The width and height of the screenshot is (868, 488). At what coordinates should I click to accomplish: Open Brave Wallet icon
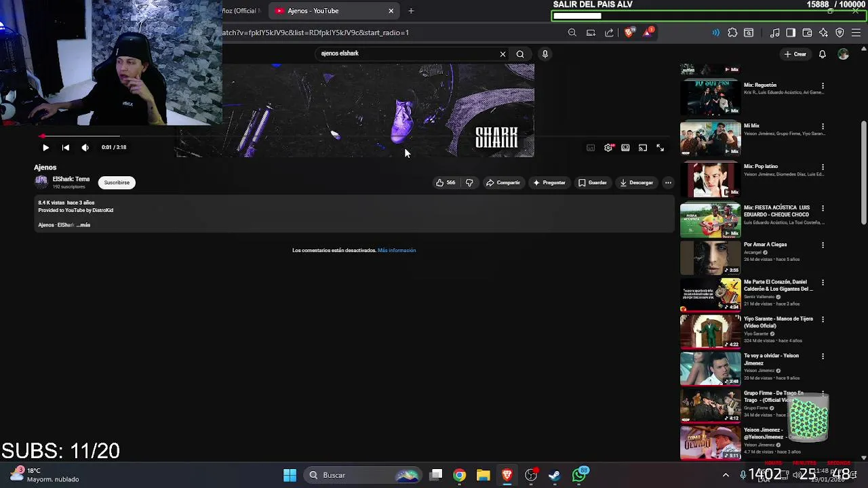807,33
